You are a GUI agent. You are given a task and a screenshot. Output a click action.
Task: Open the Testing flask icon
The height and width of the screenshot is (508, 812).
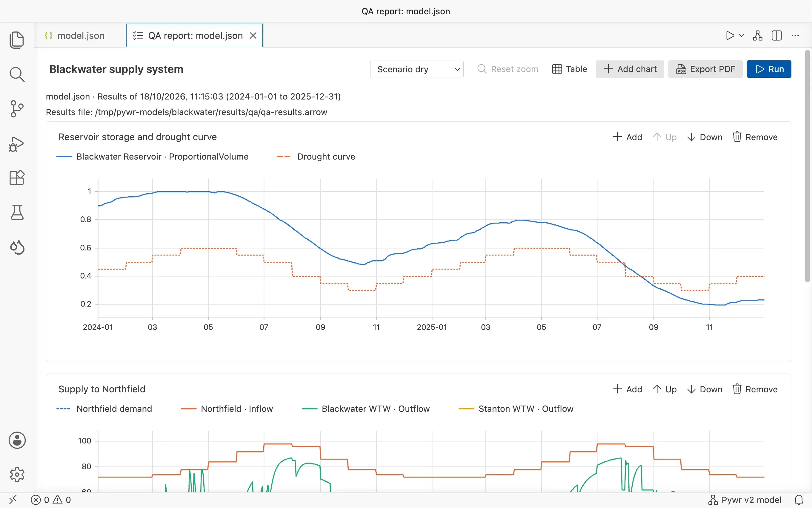click(x=17, y=212)
